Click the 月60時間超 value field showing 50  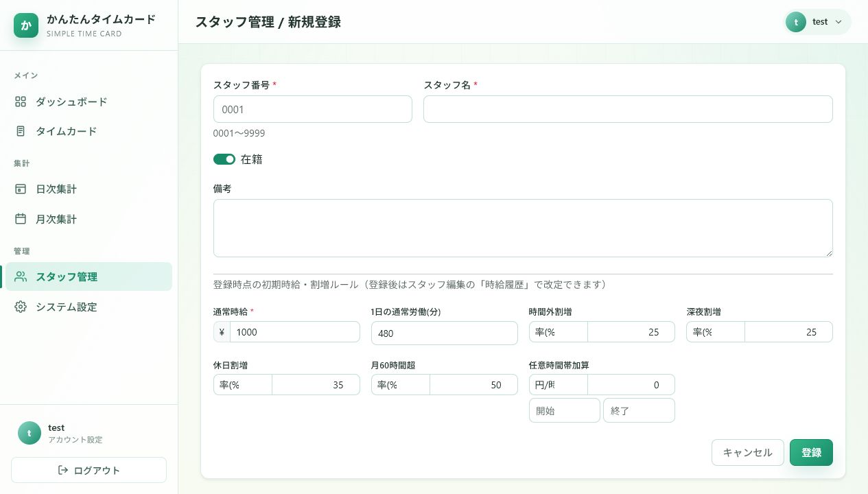point(473,385)
